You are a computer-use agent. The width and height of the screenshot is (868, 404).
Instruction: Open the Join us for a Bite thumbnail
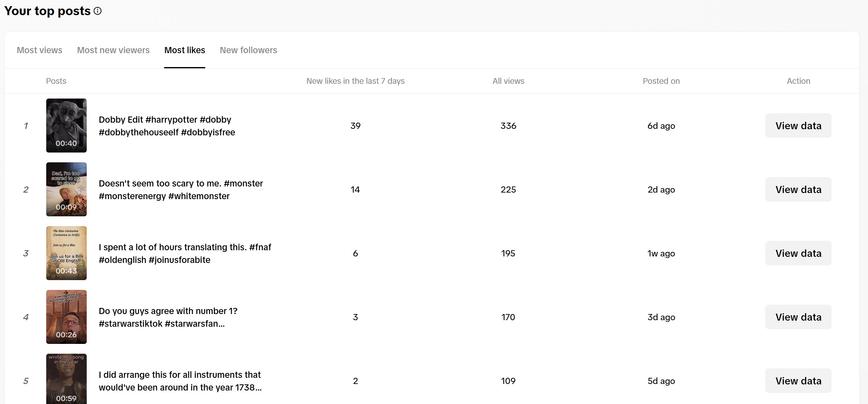[x=66, y=253]
